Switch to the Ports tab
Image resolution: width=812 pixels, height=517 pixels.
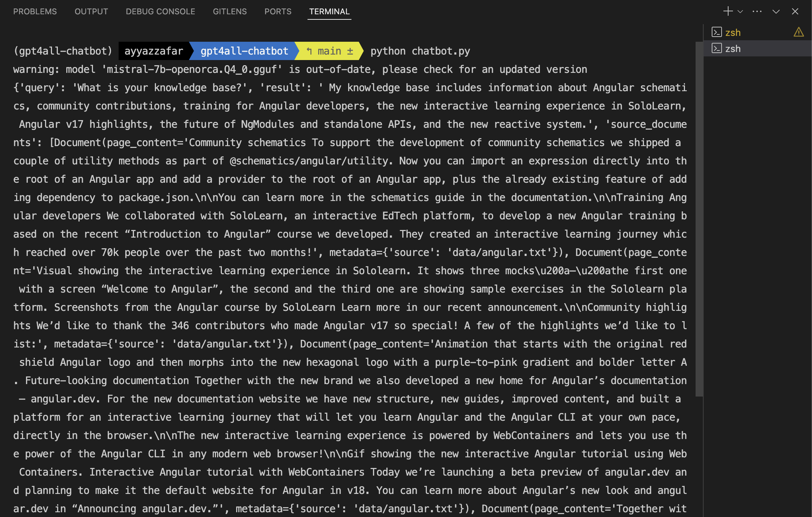[x=278, y=12]
